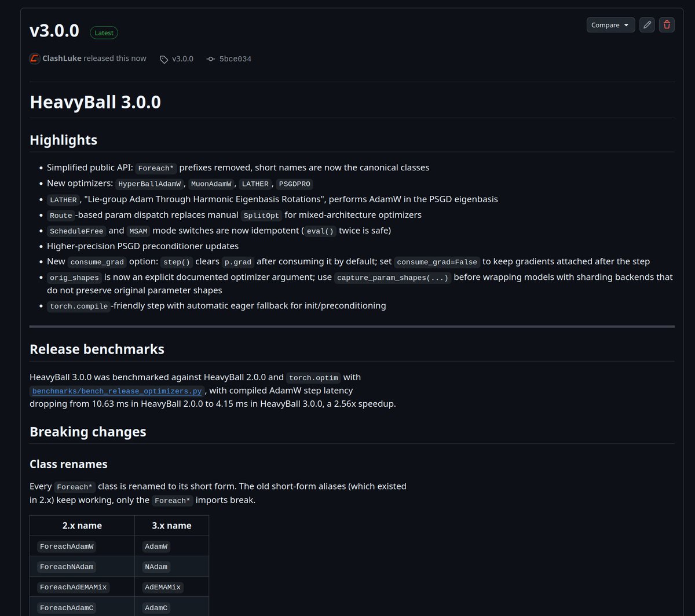Click the red trash delete release icon
Viewport: 695px width, 616px height.
[x=667, y=25]
